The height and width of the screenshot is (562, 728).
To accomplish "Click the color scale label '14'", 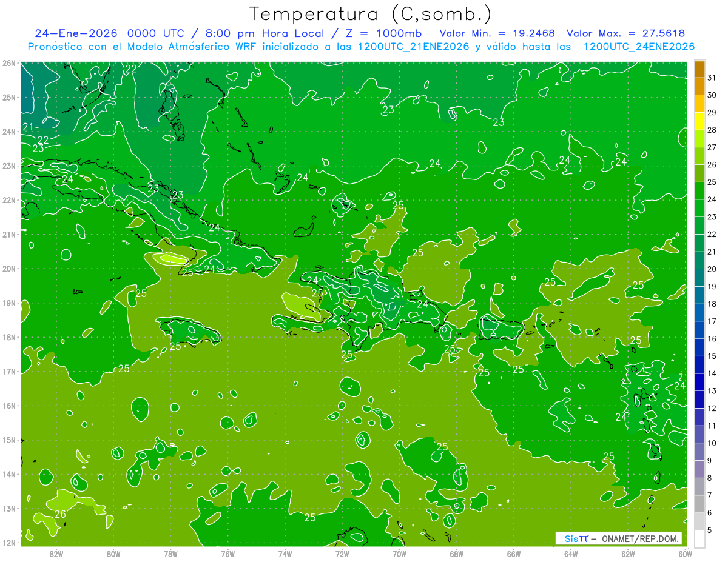I will (x=712, y=373).
